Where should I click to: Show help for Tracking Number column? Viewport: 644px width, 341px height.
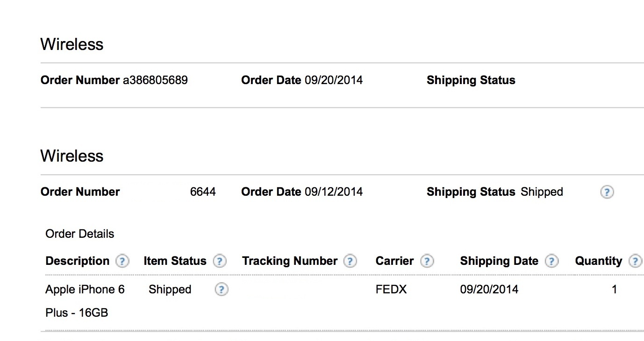pyautogui.click(x=350, y=261)
